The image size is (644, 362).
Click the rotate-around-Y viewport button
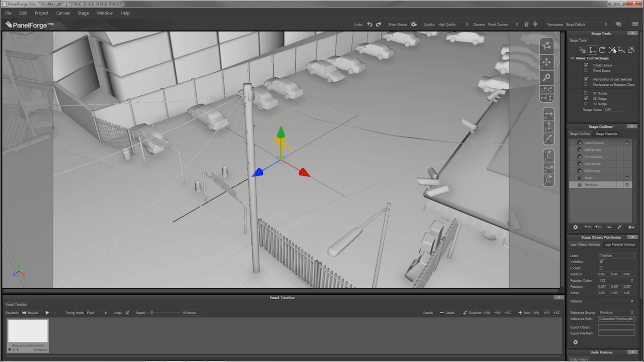pos(549,168)
